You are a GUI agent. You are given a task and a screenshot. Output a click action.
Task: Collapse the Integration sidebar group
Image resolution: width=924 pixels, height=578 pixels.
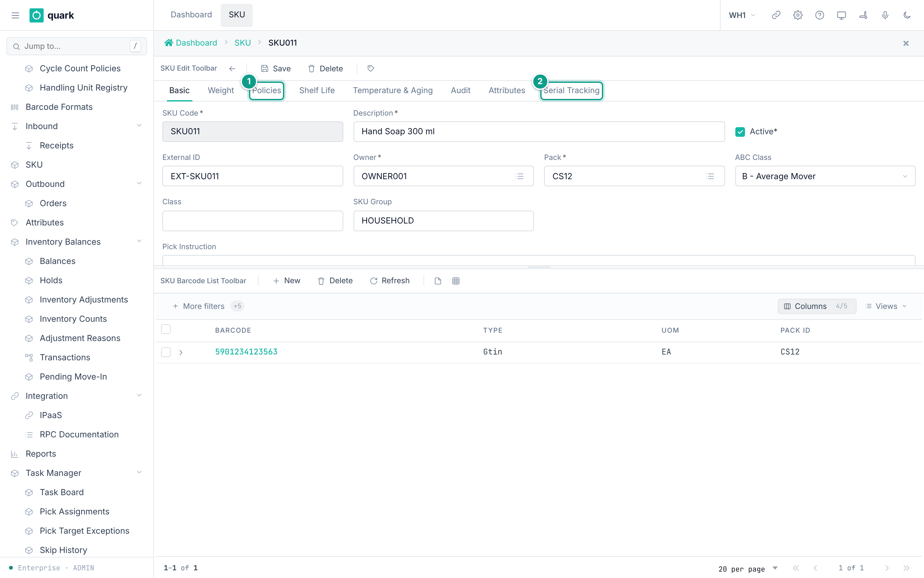(x=139, y=395)
